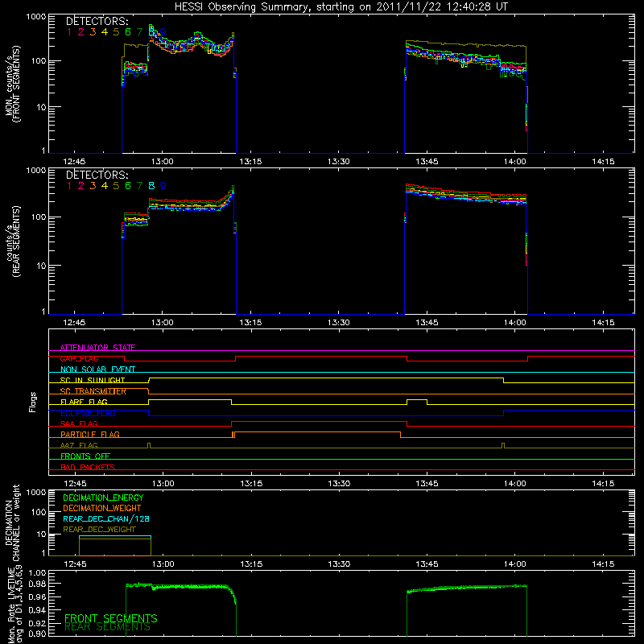Click the 100 y-axis value on the decimation plot

pos(39,512)
